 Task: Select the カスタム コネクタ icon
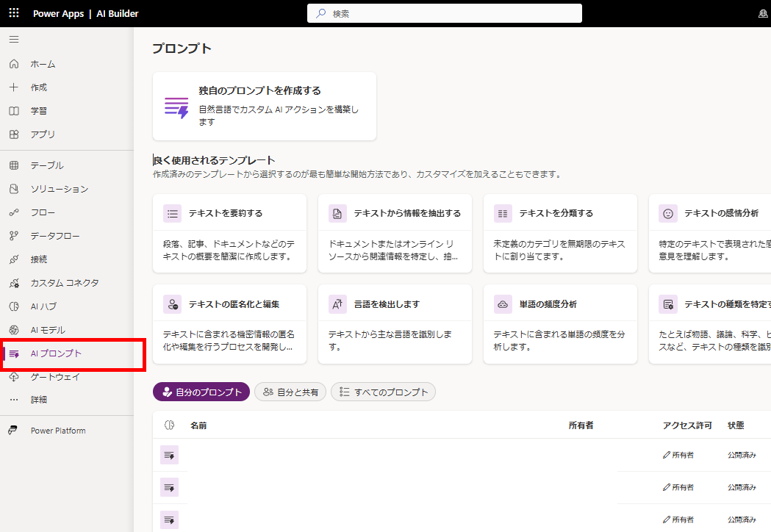click(x=13, y=282)
